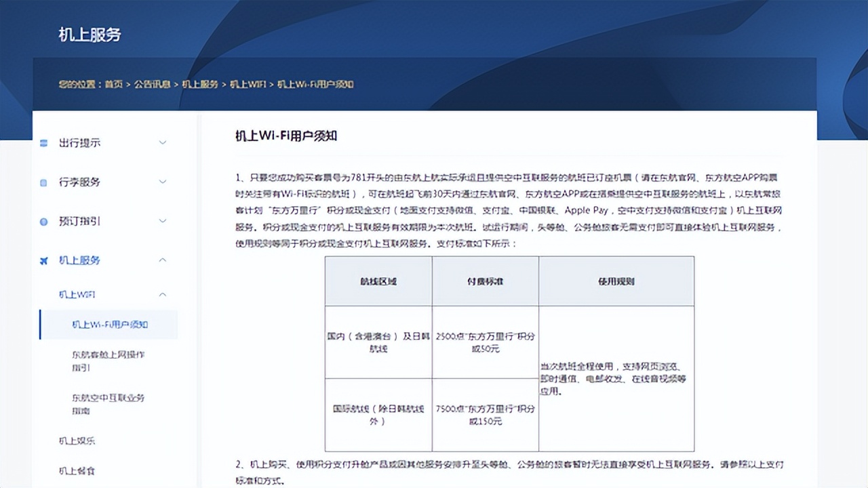The width and height of the screenshot is (868, 488).
Task: Open 东航客舱上网操作指引 in the sidebar
Action: (x=108, y=361)
